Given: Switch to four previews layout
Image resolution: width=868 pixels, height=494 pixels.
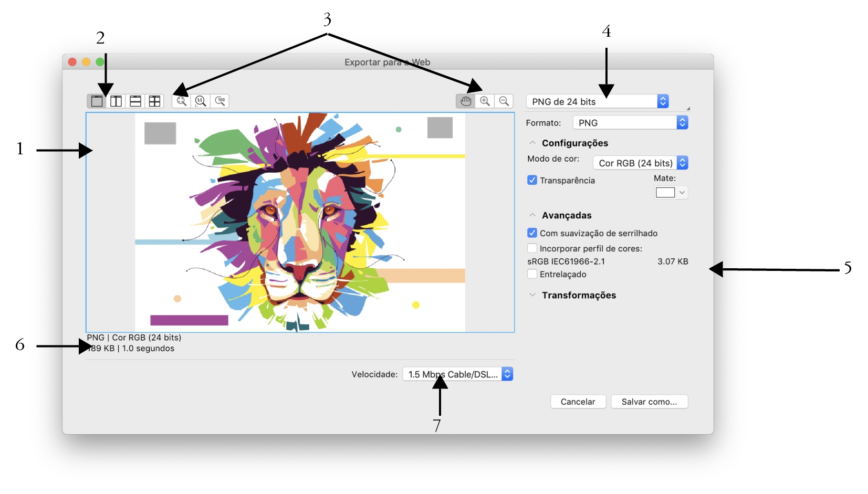Looking at the screenshot, I should [x=154, y=101].
